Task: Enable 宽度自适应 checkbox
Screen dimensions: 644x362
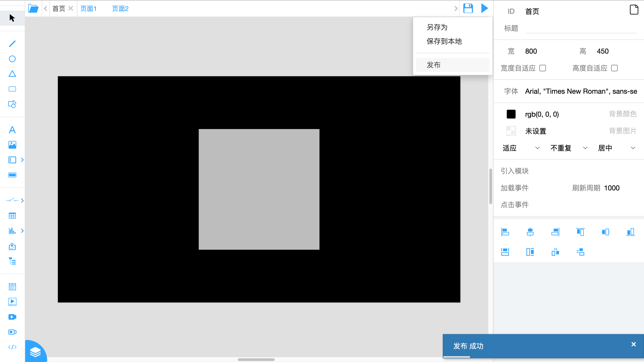Action: (x=543, y=68)
